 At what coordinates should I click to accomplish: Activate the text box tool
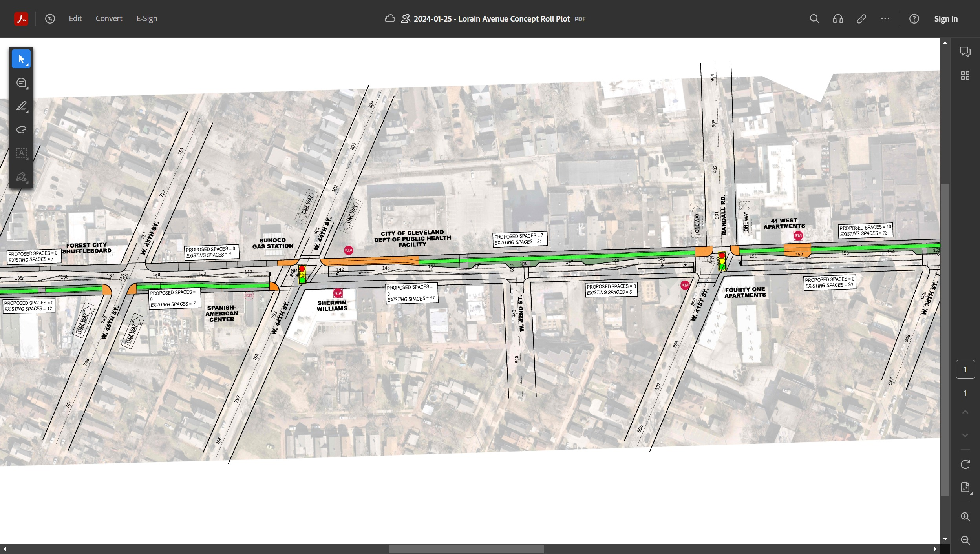(21, 153)
